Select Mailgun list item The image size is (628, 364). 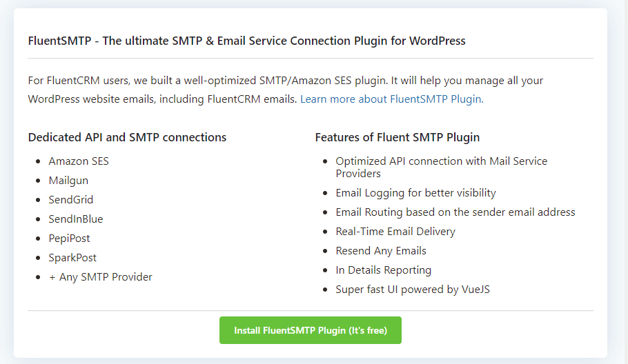point(68,181)
